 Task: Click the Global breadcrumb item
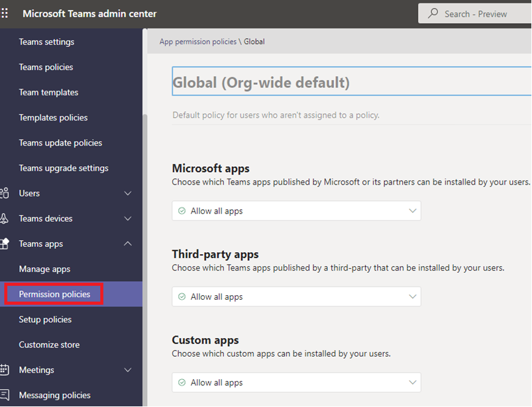click(x=254, y=41)
